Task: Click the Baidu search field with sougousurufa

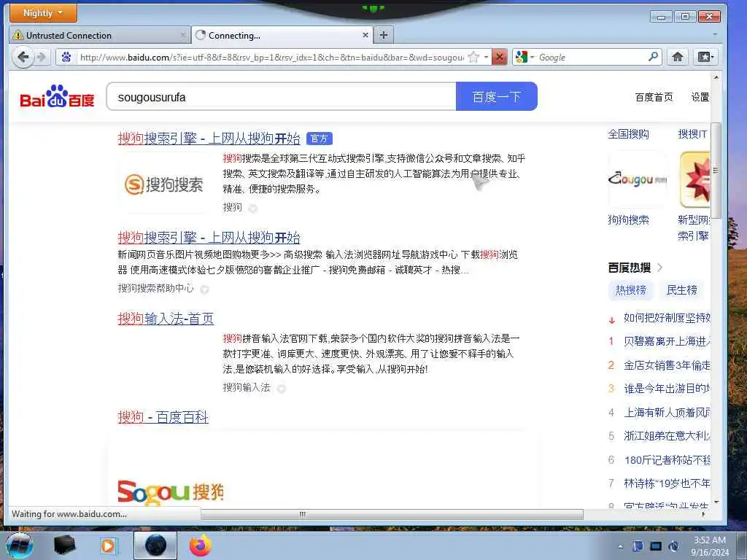Action: pyautogui.click(x=281, y=97)
